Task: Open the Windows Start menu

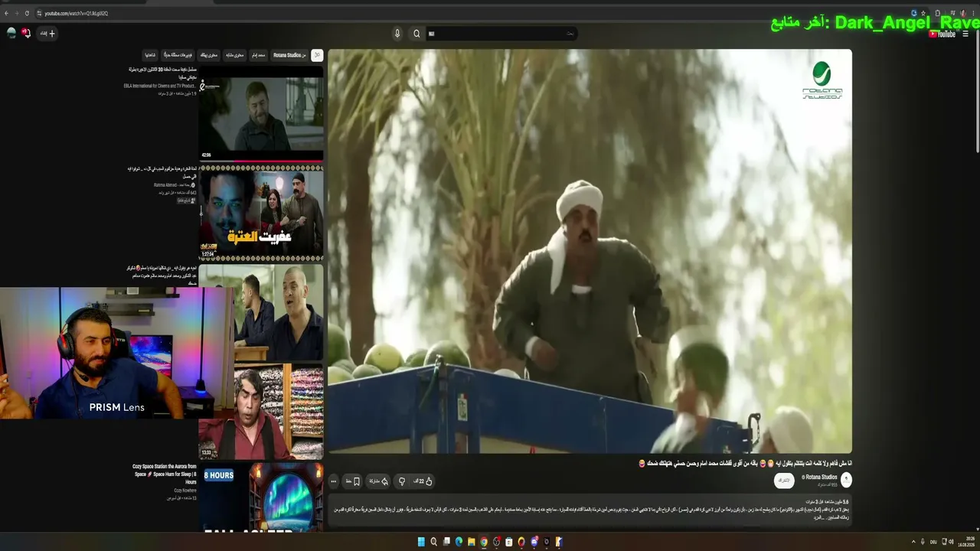Action: click(421, 542)
